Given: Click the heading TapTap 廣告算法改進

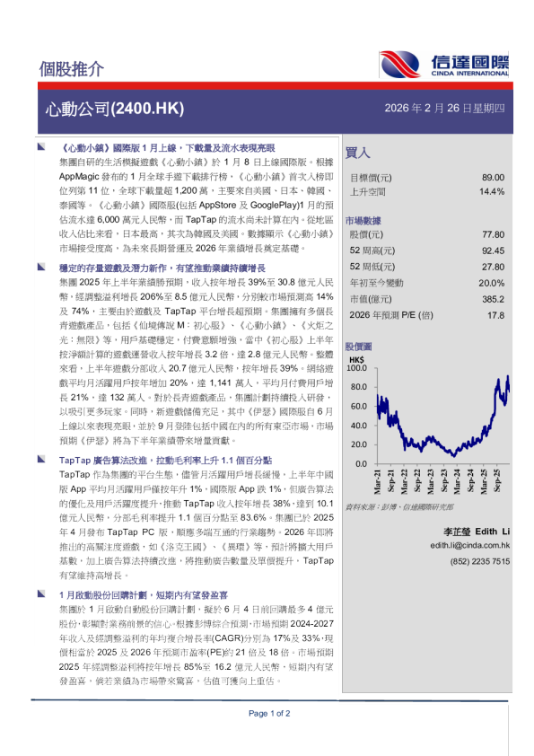Looking at the screenshot, I should (165, 461).
